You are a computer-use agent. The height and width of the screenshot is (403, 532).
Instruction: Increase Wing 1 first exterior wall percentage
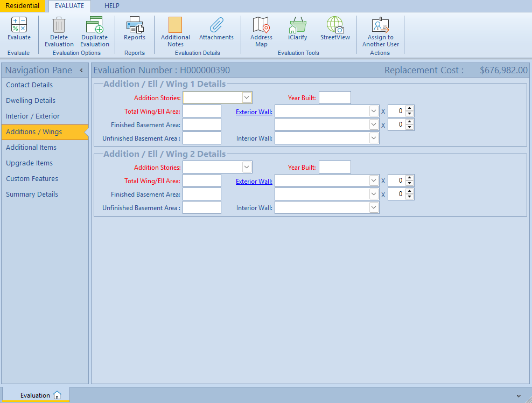[x=410, y=108]
